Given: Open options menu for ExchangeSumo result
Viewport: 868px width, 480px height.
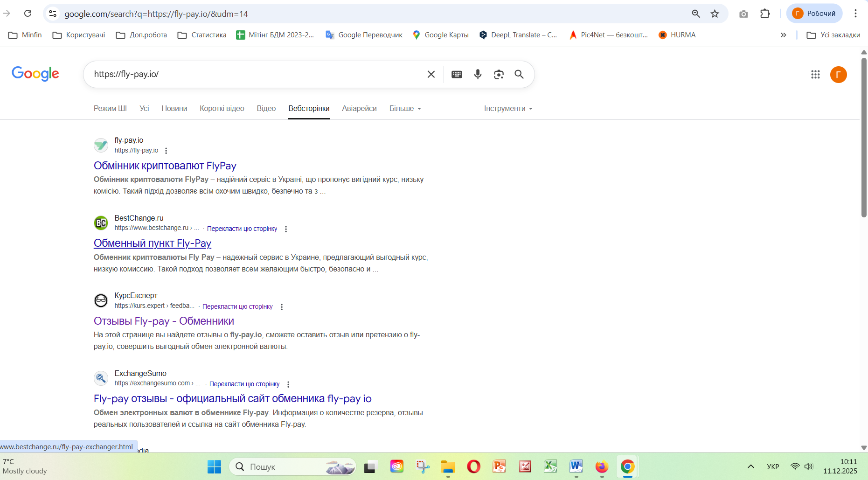Looking at the screenshot, I should point(288,384).
